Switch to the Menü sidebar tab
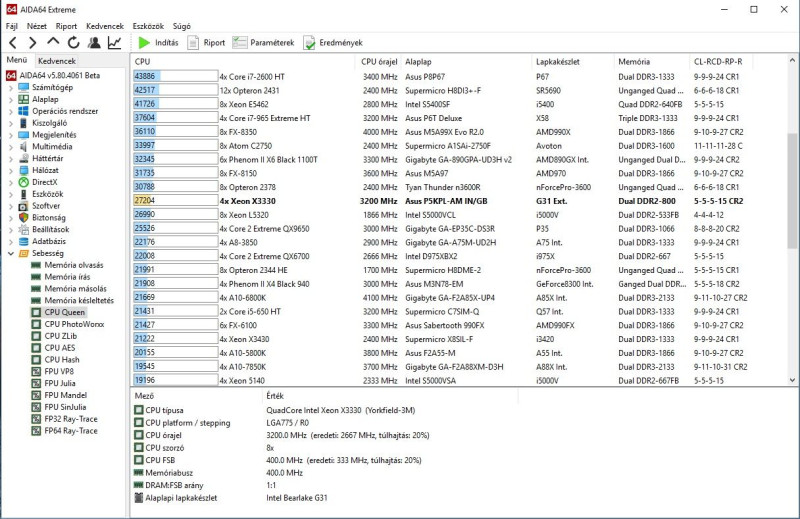800x519 pixels. tap(17, 60)
